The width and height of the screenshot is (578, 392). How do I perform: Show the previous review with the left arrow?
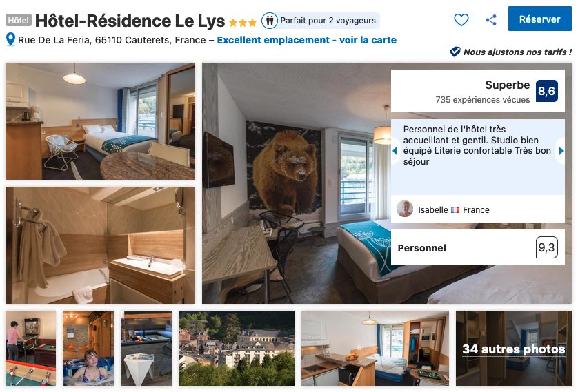(395, 151)
